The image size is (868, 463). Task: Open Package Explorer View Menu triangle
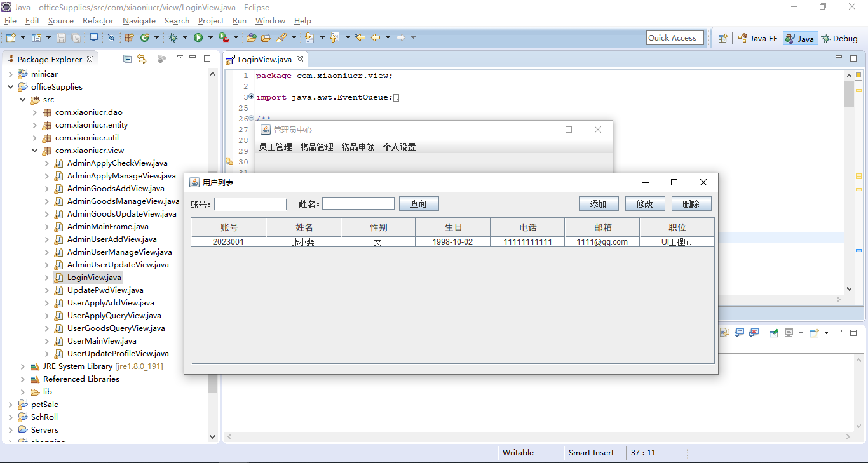(180, 57)
